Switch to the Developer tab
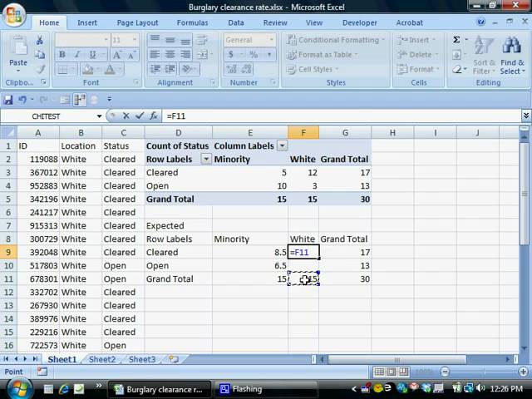 360,22
